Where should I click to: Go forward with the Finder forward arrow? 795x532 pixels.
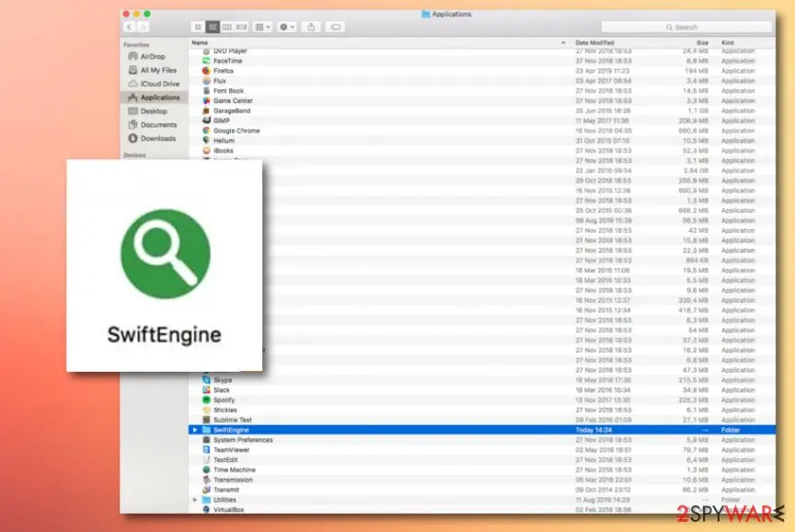pos(143,27)
